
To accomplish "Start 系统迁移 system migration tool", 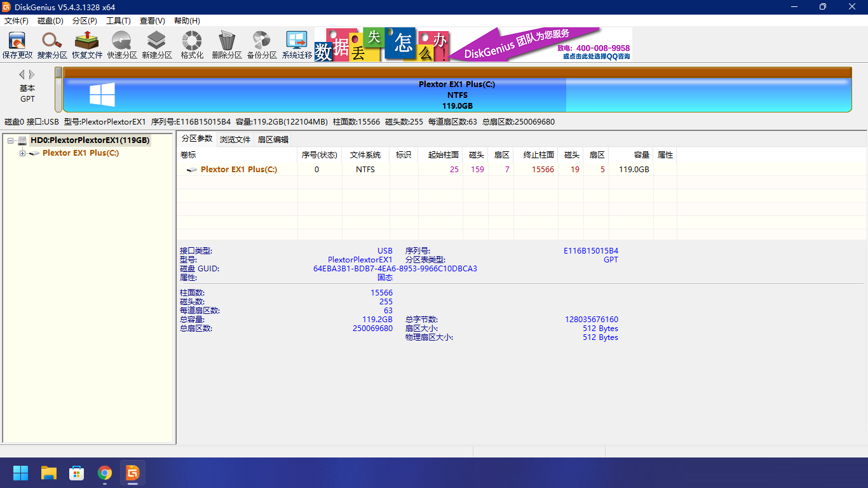I will click(297, 44).
